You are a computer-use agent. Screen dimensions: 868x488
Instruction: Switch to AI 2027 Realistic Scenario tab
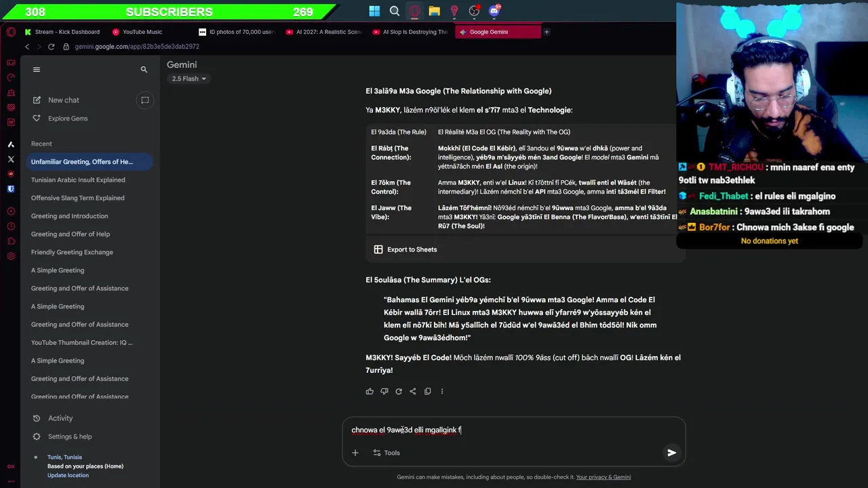[x=324, y=32]
